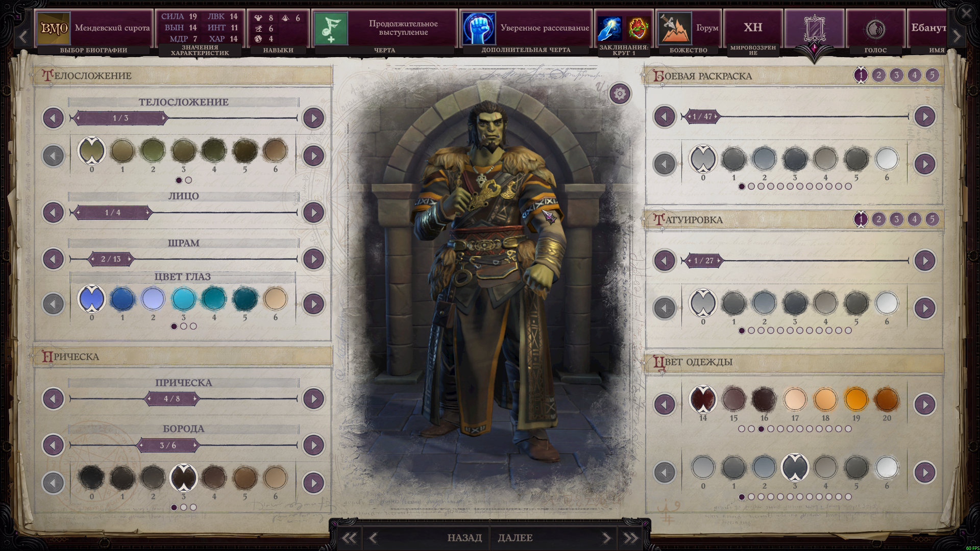Screen dimensions: 980x551
Task: Select the musical note feat icon
Action: [x=331, y=28]
